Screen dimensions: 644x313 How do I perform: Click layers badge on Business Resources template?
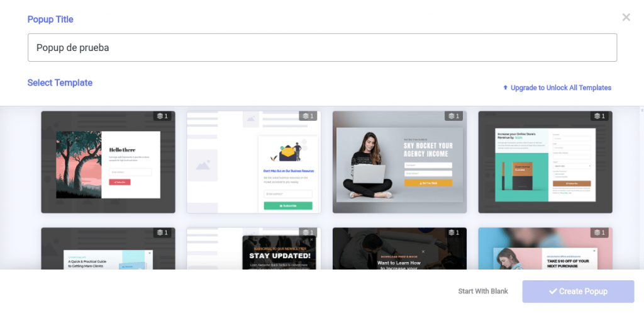[308, 116]
